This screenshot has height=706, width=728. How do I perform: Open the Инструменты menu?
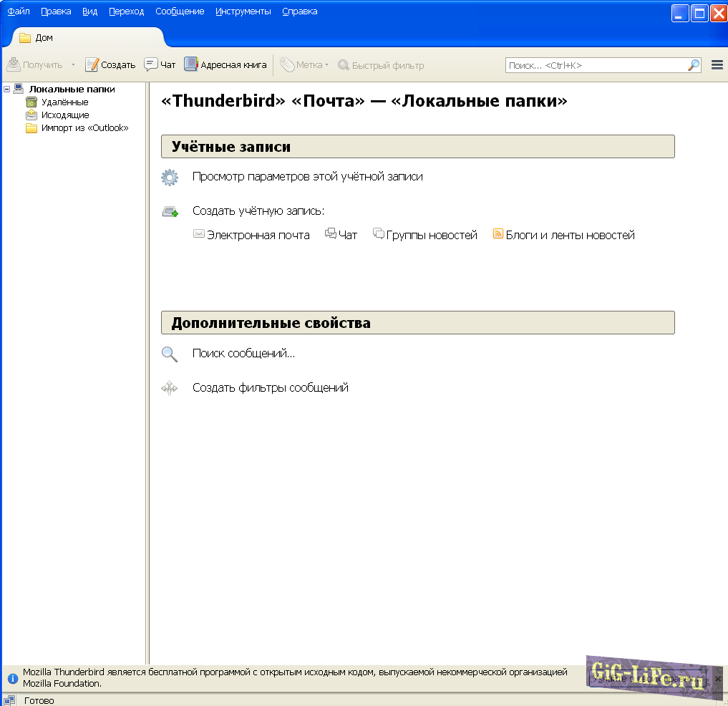click(x=243, y=11)
